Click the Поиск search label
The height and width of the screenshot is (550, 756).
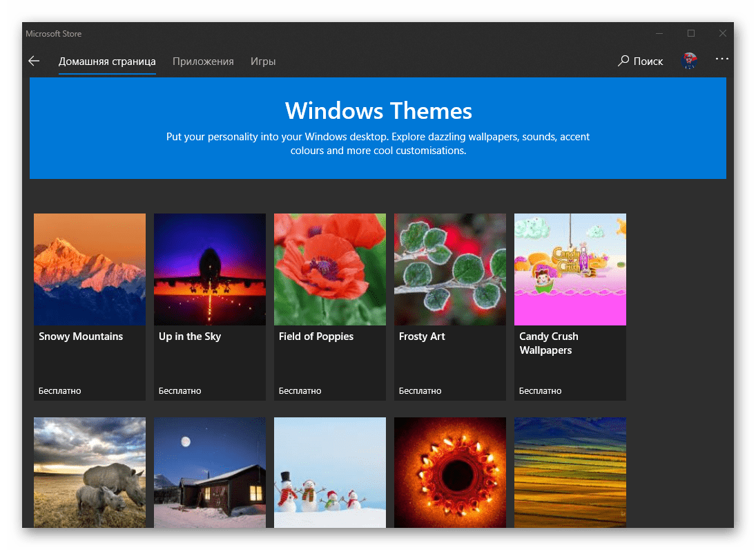(x=648, y=61)
